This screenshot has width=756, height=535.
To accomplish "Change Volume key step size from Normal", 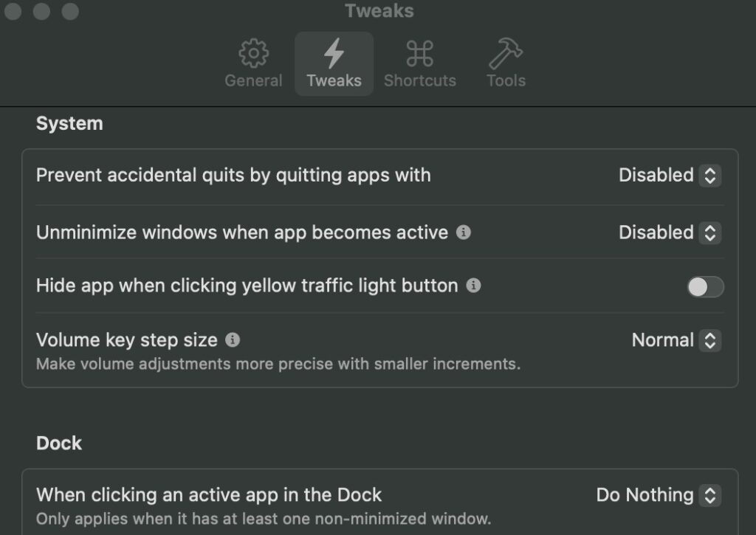I will 676,340.
